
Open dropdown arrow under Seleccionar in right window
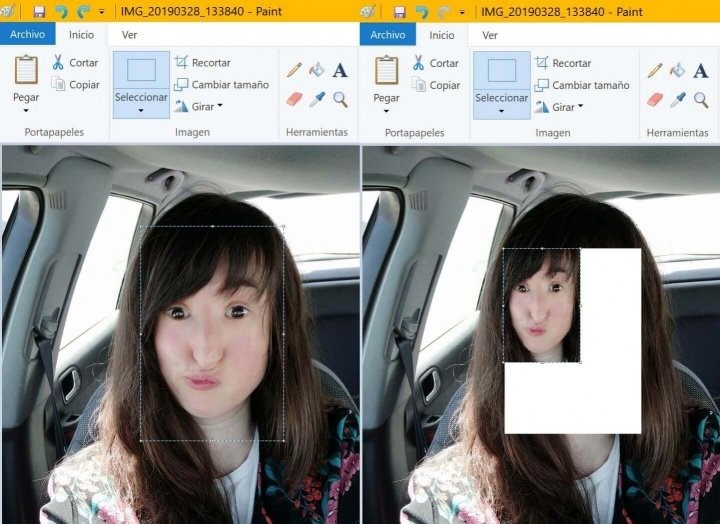501,111
